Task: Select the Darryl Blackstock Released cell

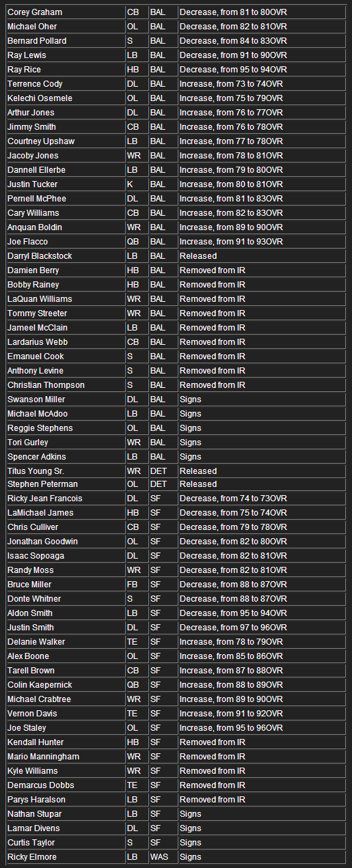Action: (x=262, y=256)
